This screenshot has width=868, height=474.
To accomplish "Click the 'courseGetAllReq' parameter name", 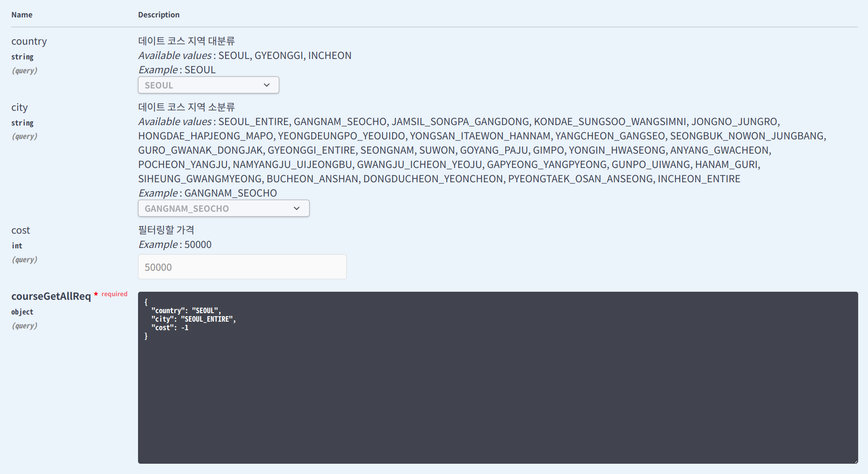I will coord(51,296).
